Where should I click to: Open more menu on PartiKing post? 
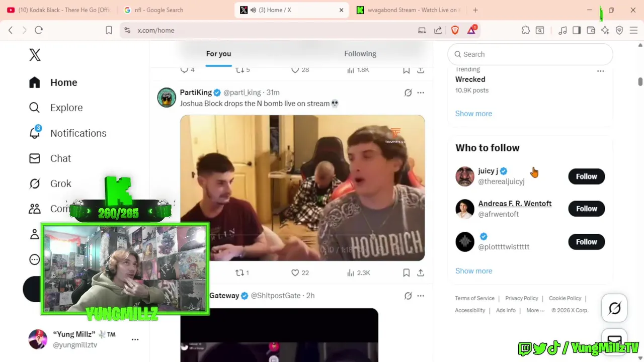coord(421,93)
